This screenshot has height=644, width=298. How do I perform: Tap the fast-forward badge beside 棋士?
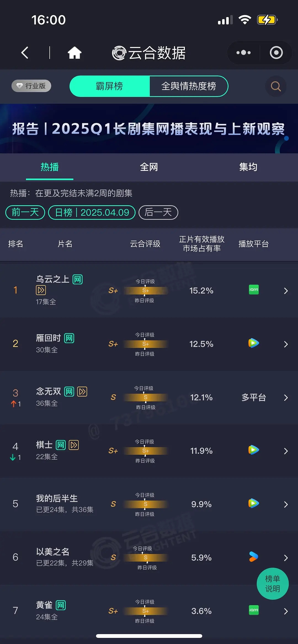coord(74,445)
